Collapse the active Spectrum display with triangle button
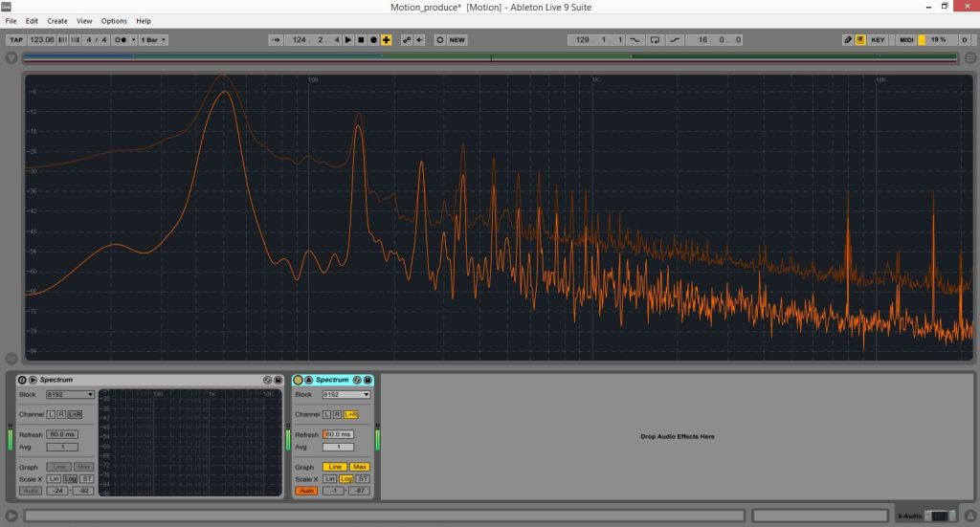 308,380
